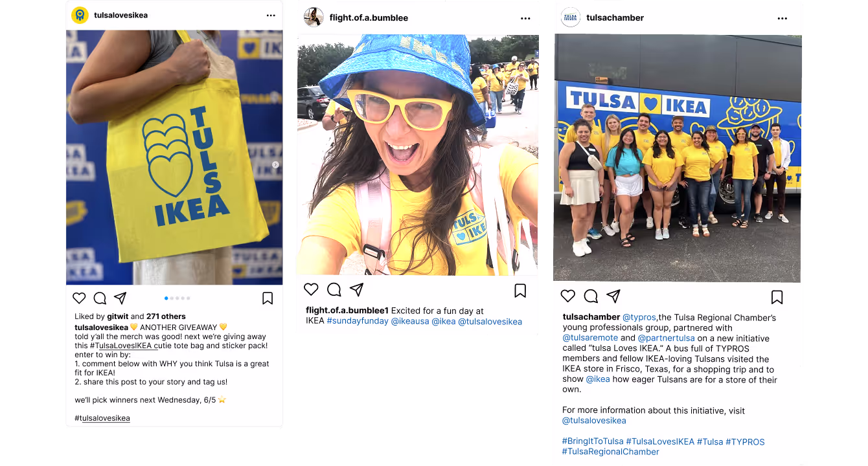Advance carousel with the arrow on tote photo
Viewport: 868px width, 466px height.
coord(275,164)
